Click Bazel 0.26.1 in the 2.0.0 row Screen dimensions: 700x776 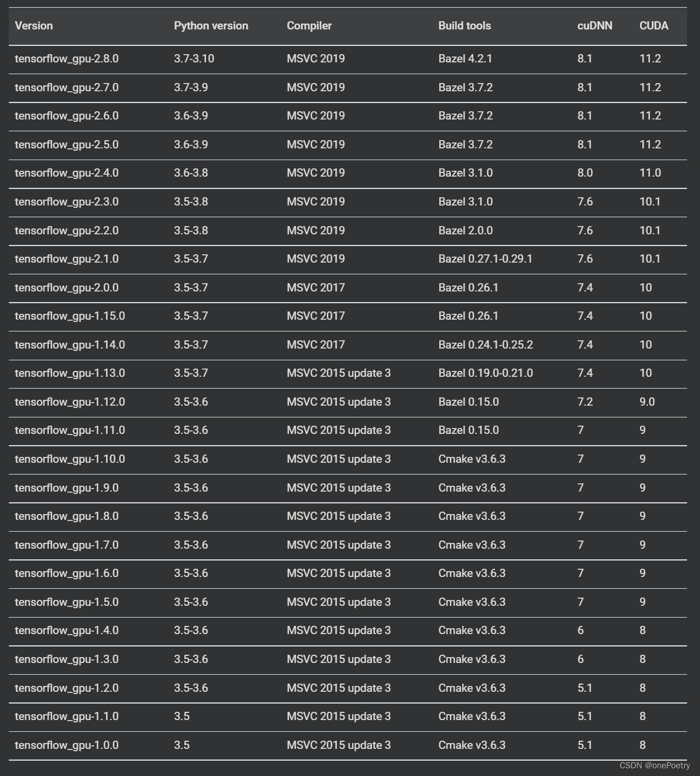pyautogui.click(x=468, y=288)
